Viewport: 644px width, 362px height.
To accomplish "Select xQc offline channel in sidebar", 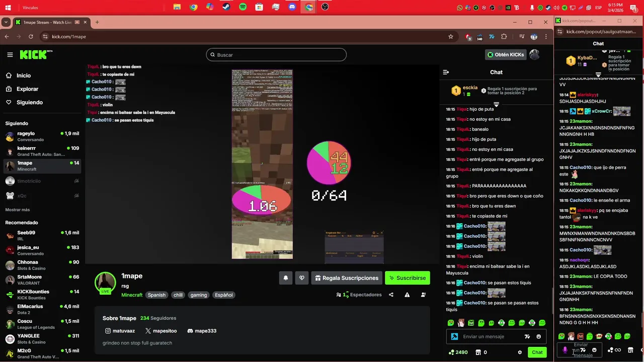I will pos(42,196).
